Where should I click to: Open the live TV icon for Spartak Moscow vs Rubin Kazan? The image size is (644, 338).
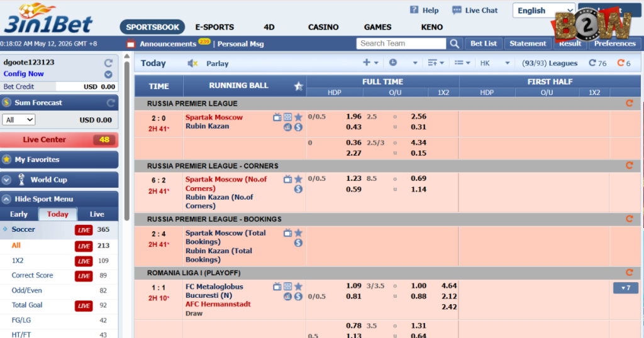click(x=277, y=117)
